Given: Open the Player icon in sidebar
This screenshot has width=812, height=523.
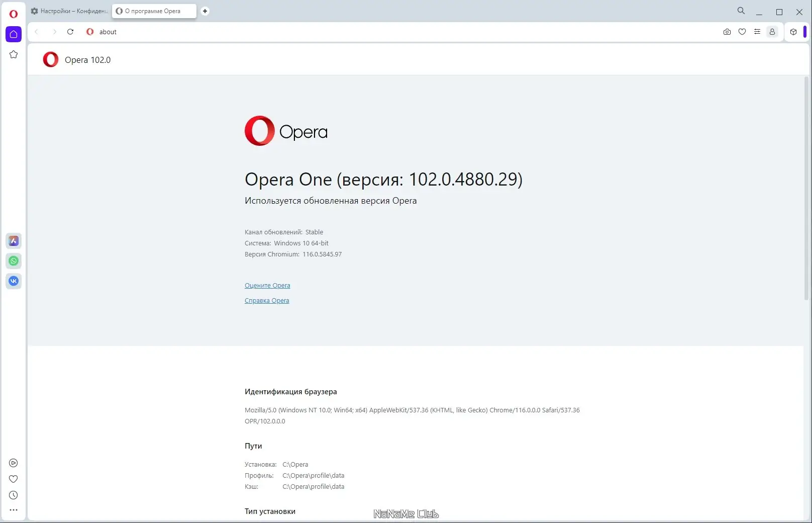Looking at the screenshot, I should 14,463.
